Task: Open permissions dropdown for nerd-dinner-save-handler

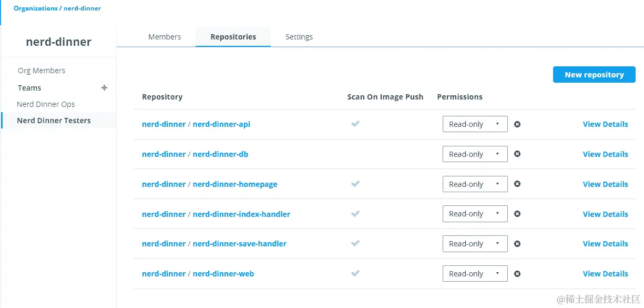Action: pos(475,244)
